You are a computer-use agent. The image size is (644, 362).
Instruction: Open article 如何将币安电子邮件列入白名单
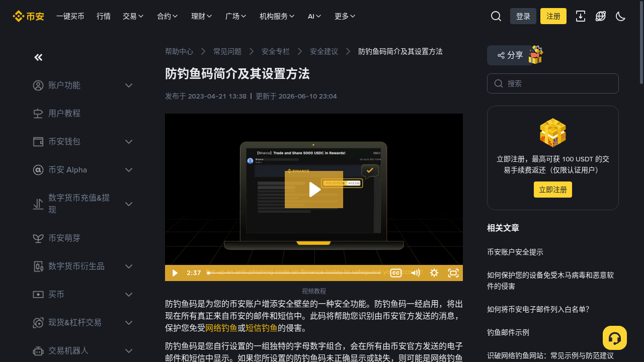[538, 309]
